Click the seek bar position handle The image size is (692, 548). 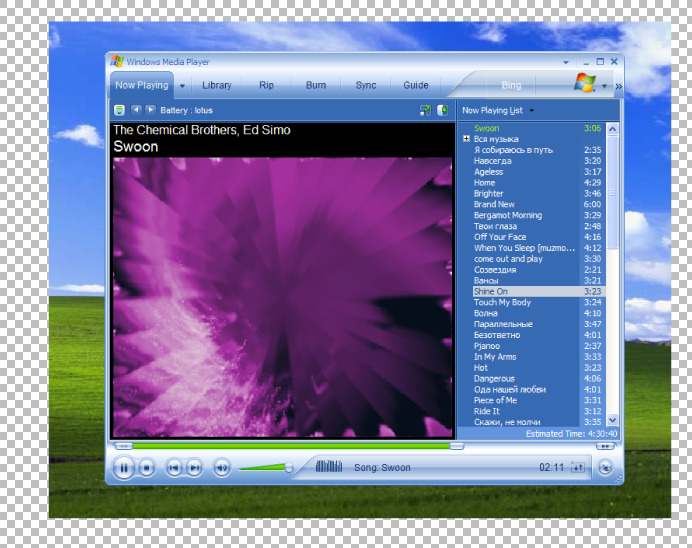click(x=456, y=446)
